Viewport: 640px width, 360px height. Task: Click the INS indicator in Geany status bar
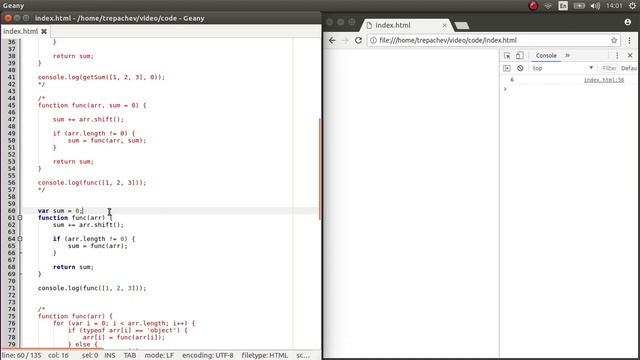tap(109, 356)
